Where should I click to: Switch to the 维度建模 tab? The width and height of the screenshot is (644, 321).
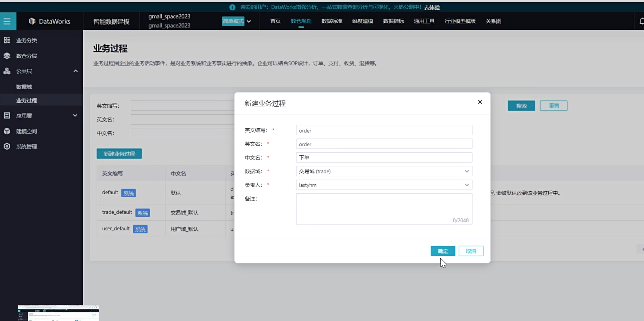pyautogui.click(x=362, y=21)
